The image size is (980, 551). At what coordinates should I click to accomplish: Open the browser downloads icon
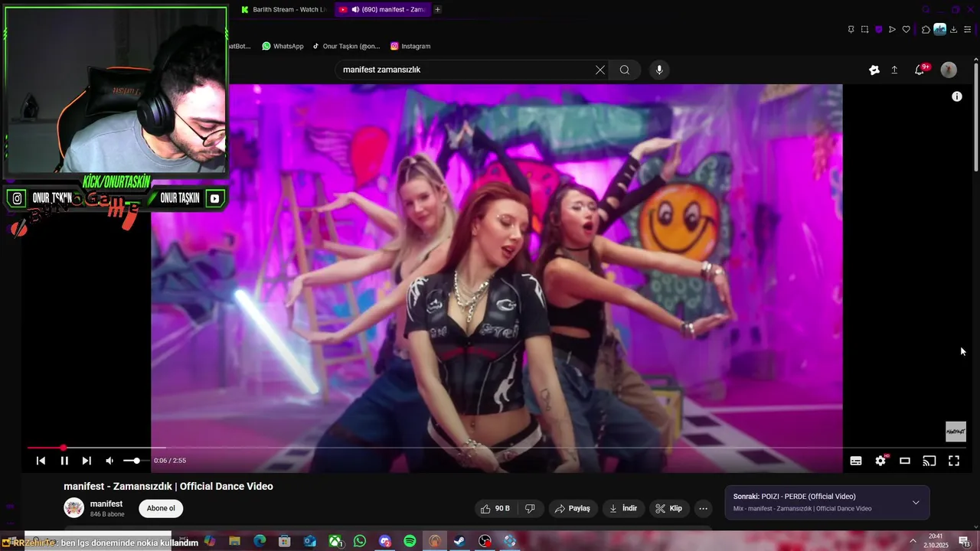(x=953, y=29)
